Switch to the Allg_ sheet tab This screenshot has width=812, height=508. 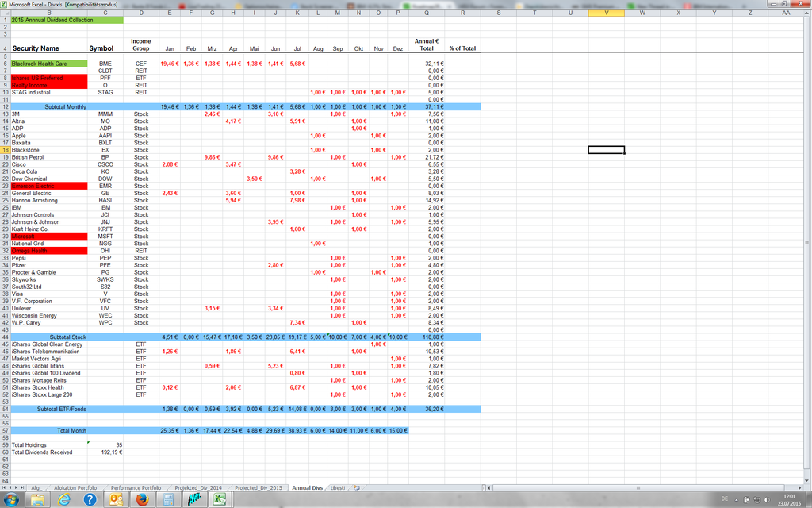pos(36,488)
